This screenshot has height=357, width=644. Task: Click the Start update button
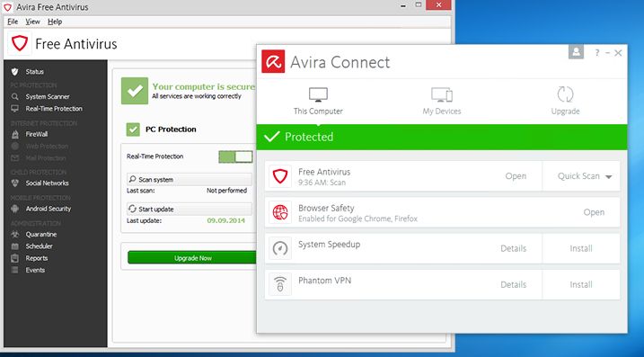(x=190, y=209)
